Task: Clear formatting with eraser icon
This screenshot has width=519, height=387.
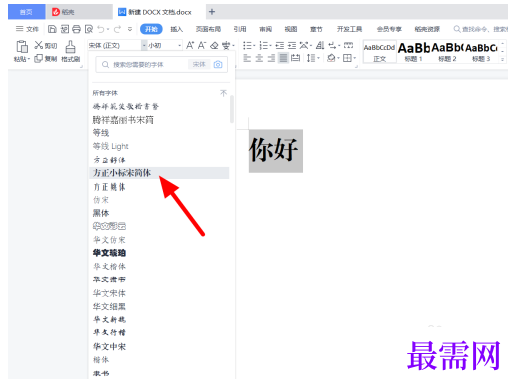Action: pyautogui.click(x=214, y=45)
